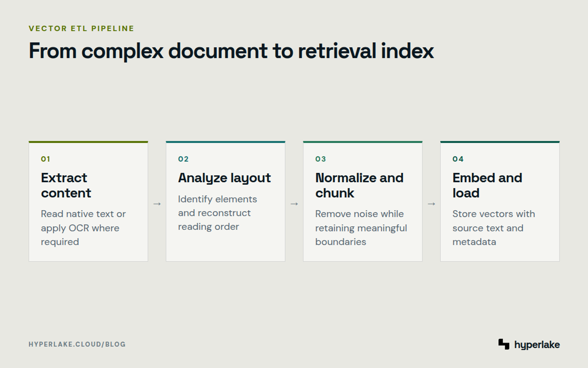The height and width of the screenshot is (368, 588).
Task: Click the hyperlake logo icon
Action: pyautogui.click(x=504, y=344)
